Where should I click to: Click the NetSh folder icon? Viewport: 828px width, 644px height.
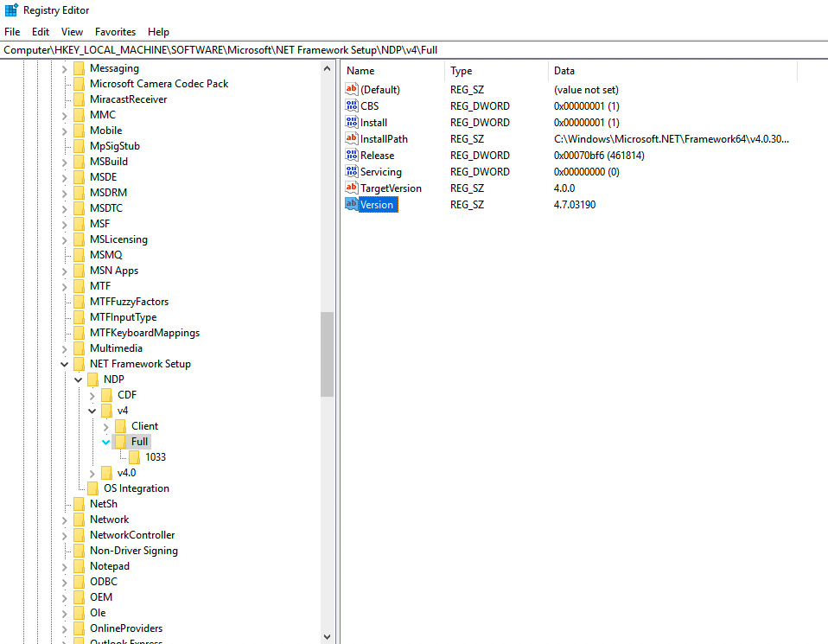click(80, 504)
